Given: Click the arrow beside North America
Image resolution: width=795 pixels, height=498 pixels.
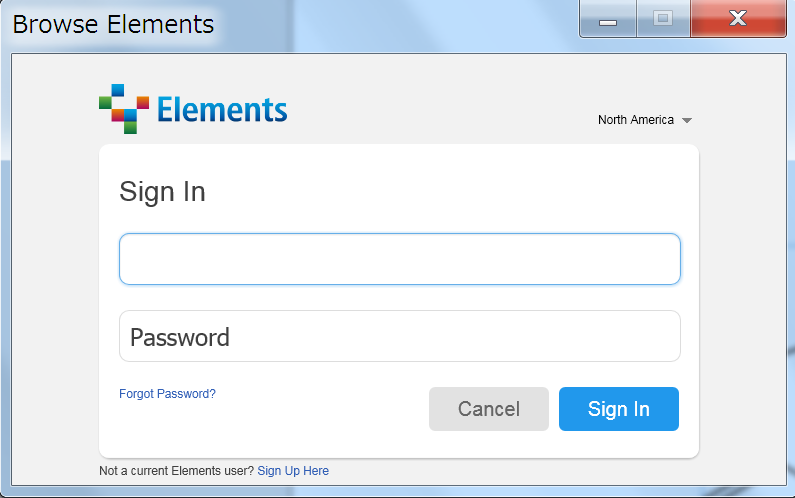Looking at the screenshot, I should [687, 121].
